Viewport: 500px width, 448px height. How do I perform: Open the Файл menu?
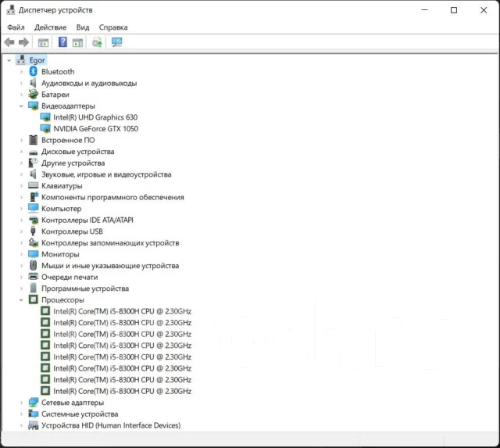tap(16, 27)
